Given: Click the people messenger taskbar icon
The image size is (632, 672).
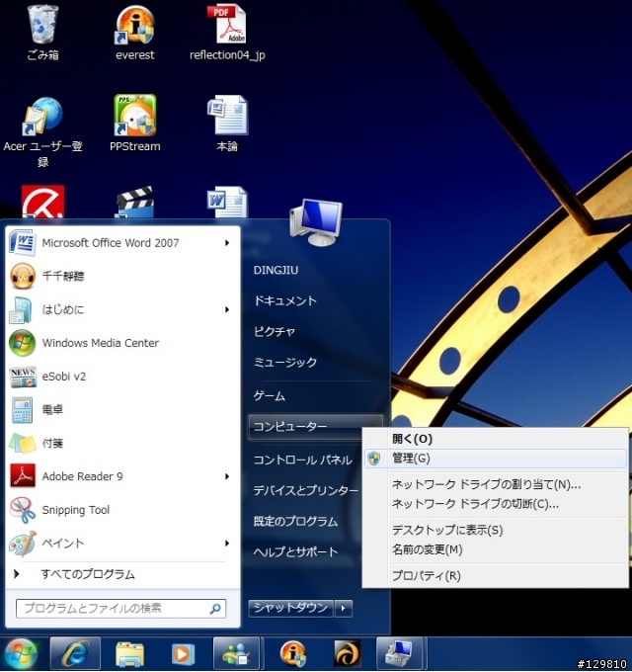Looking at the screenshot, I should pos(236,654).
